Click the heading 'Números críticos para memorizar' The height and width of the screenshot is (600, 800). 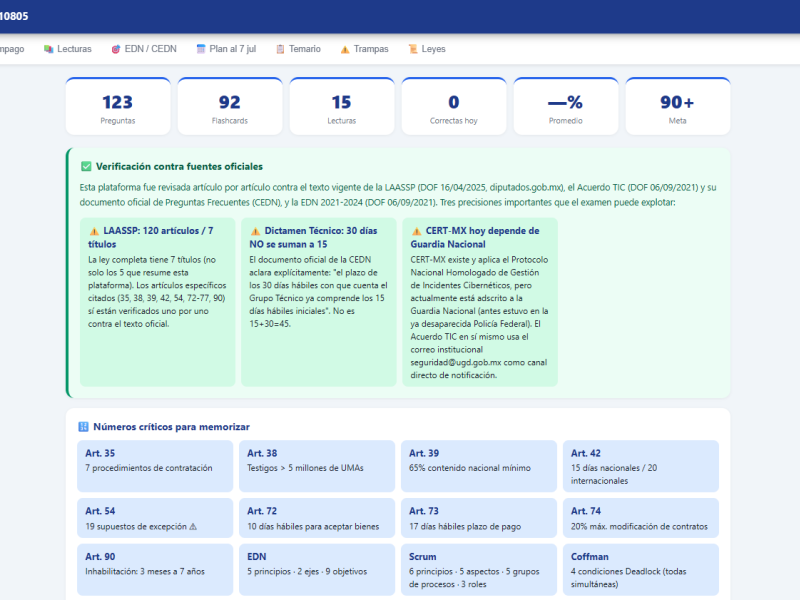click(x=171, y=427)
